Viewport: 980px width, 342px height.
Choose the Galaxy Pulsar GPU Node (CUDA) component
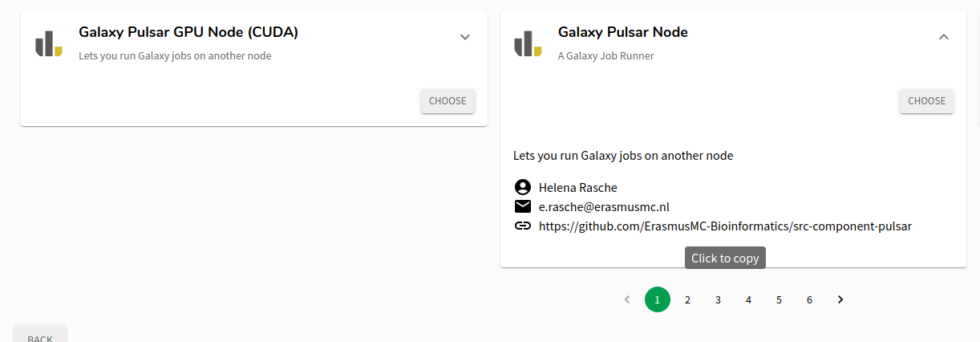click(x=447, y=101)
